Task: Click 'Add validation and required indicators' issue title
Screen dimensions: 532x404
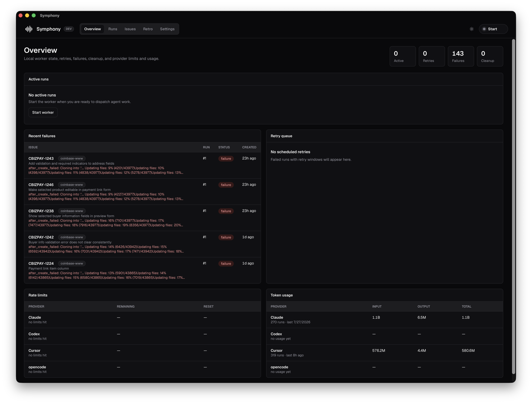Action: click(71, 163)
